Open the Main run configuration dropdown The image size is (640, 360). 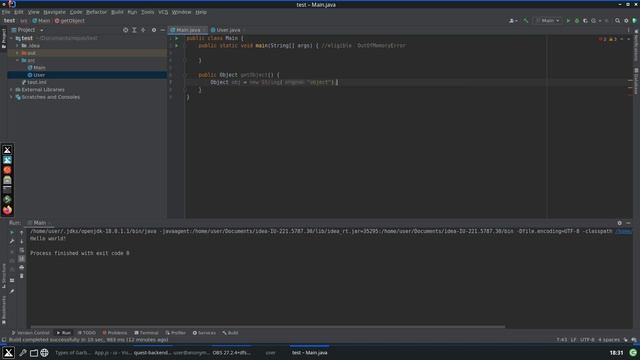pos(548,20)
